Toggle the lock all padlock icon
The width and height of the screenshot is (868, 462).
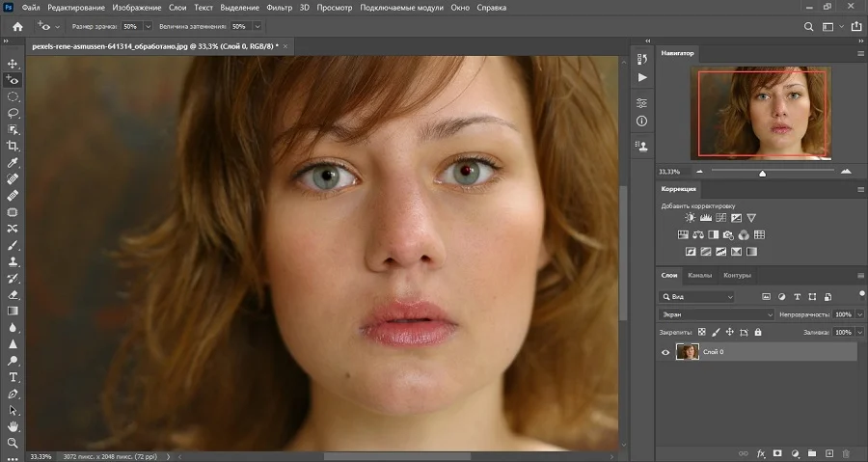[758, 332]
